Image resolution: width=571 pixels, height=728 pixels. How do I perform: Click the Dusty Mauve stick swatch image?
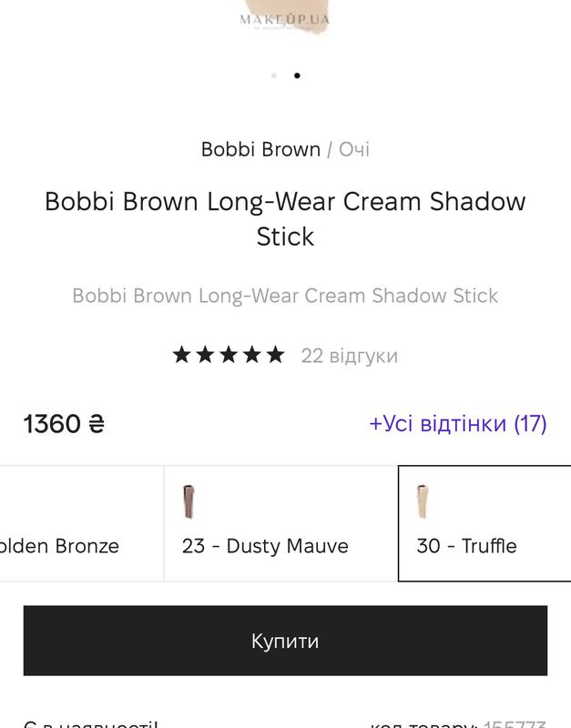pyautogui.click(x=189, y=501)
